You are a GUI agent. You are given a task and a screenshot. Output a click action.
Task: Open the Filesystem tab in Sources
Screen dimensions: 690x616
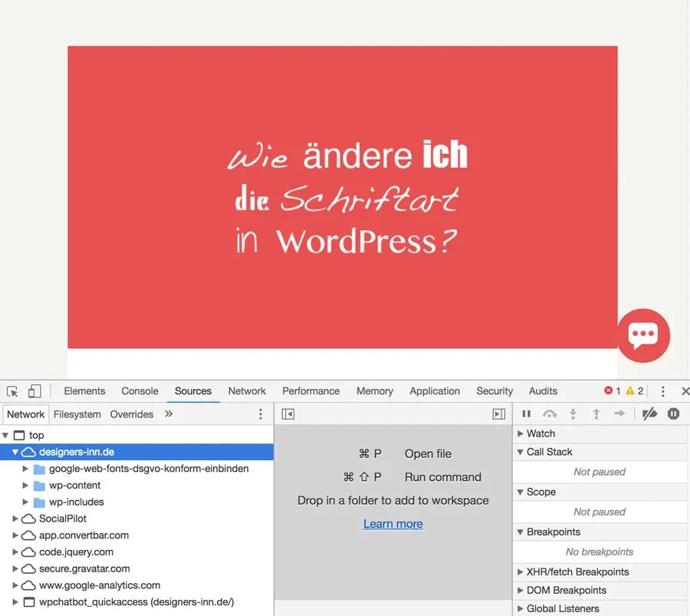click(77, 414)
